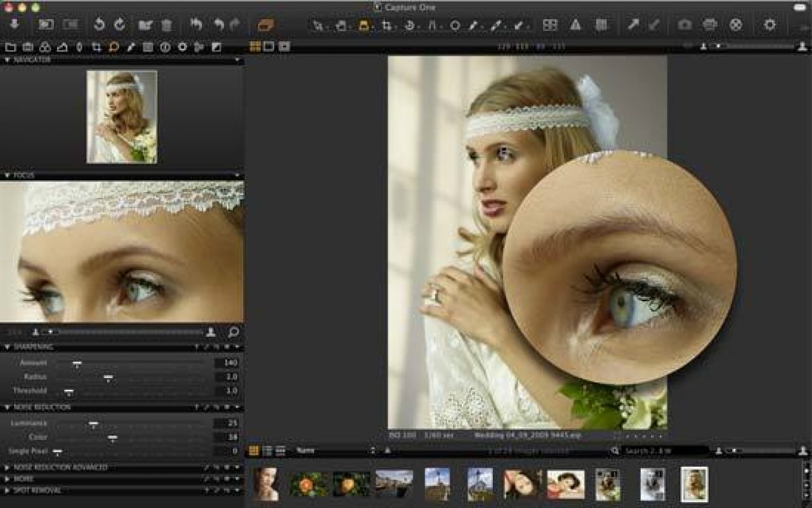Screen dimensions: 812x508
Task: Click the trash delete icon
Action: coord(166,25)
